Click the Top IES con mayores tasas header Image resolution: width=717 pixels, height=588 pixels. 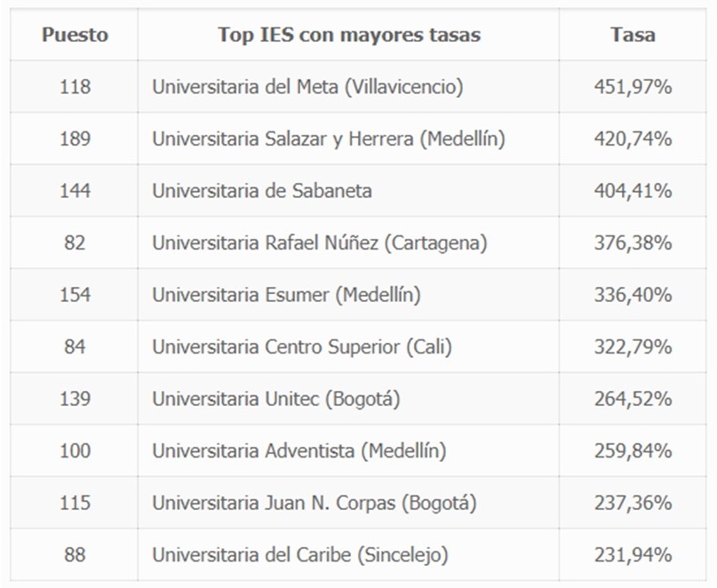point(349,35)
